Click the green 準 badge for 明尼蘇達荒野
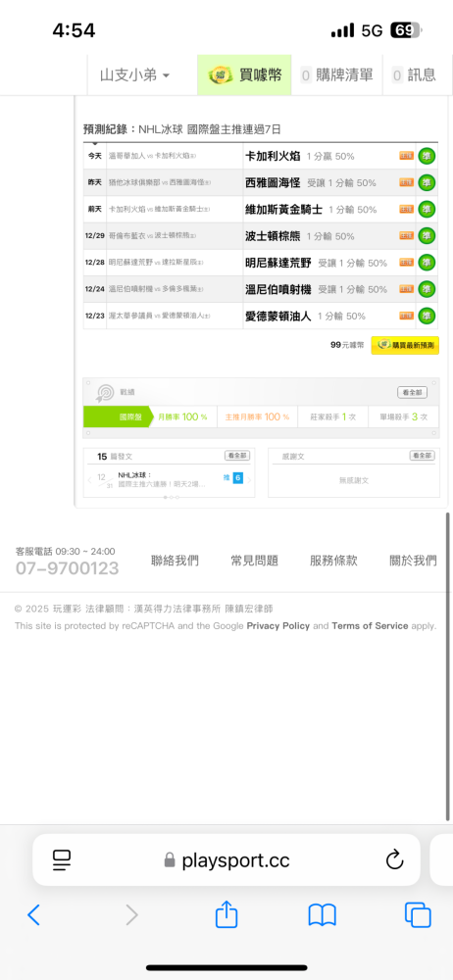This screenshot has width=453, height=980. pyautogui.click(x=428, y=263)
